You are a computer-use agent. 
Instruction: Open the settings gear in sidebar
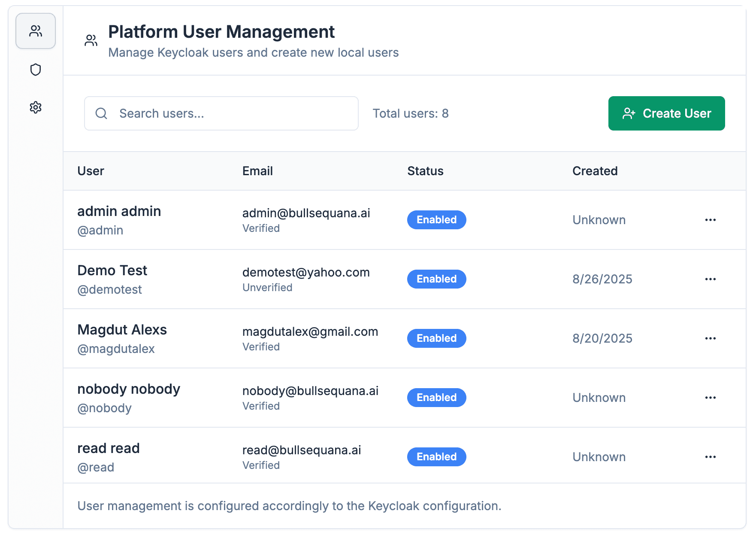pos(36,107)
